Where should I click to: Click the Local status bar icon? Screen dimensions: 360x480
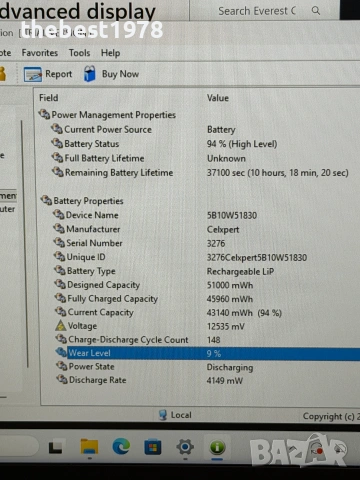[163, 415]
